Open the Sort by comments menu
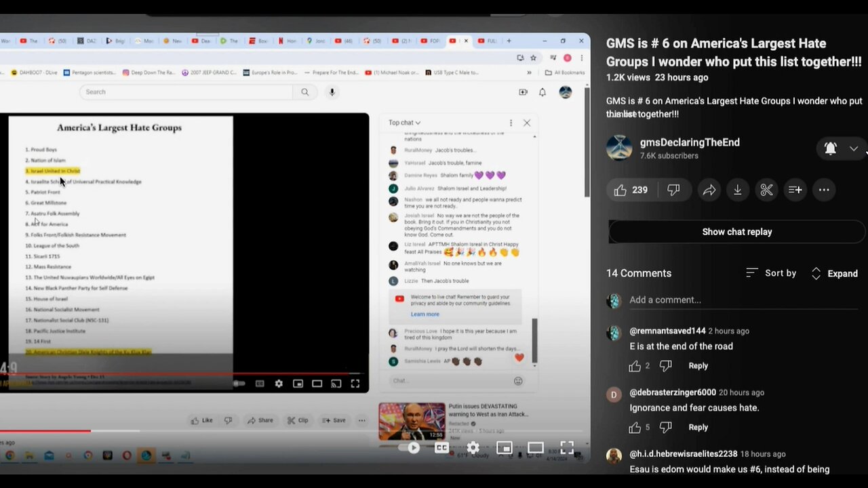Screen dimensions: 868x488 (x=771, y=273)
